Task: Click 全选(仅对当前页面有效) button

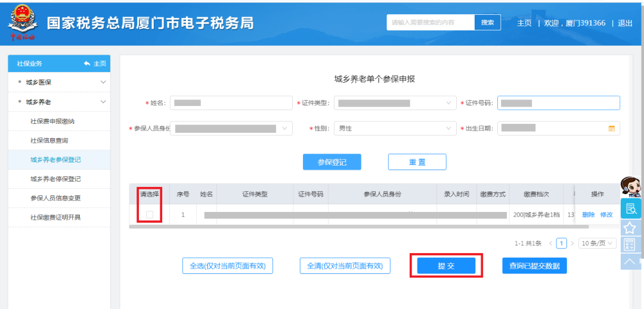Action: 228,266
